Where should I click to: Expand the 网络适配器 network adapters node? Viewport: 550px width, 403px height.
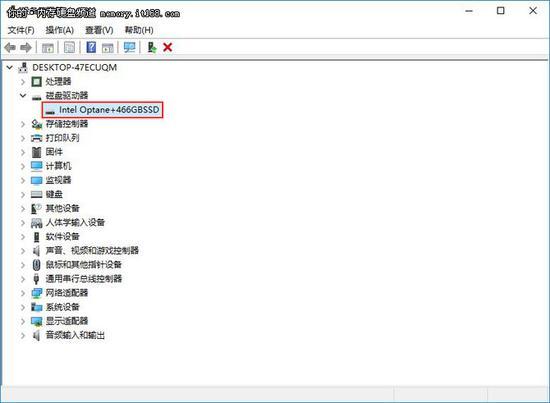click(23, 293)
